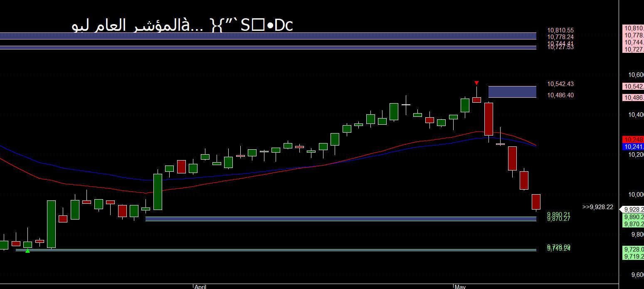The width and height of the screenshot is (644, 289).
Task: Click the May label on the time axis
Action: (460, 287)
